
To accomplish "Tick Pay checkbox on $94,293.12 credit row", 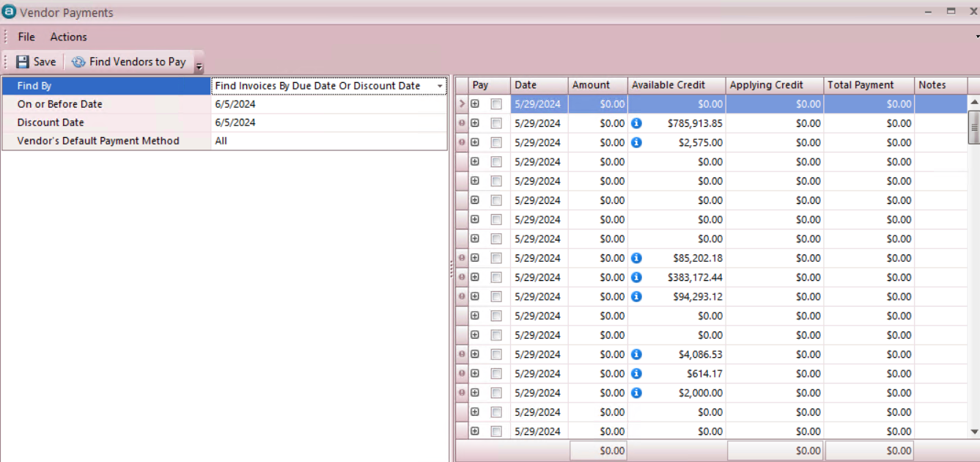I will [496, 296].
